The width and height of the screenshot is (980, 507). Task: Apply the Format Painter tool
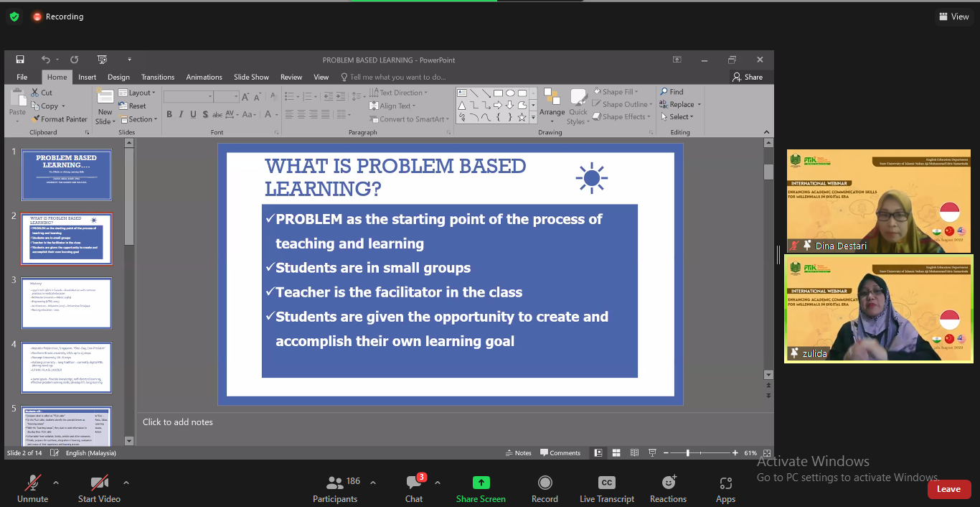click(x=58, y=119)
